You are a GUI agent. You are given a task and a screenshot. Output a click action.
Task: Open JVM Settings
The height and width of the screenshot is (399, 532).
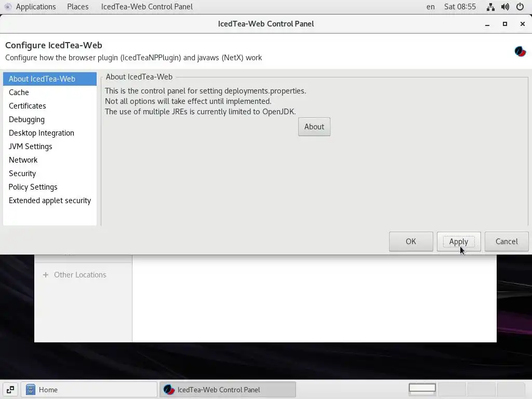coord(50,147)
